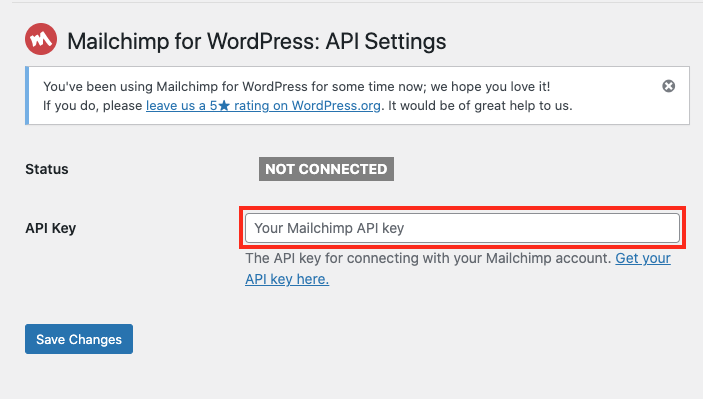
Task: Click the Status label
Action: pyautogui.click(x=47, y=169)
